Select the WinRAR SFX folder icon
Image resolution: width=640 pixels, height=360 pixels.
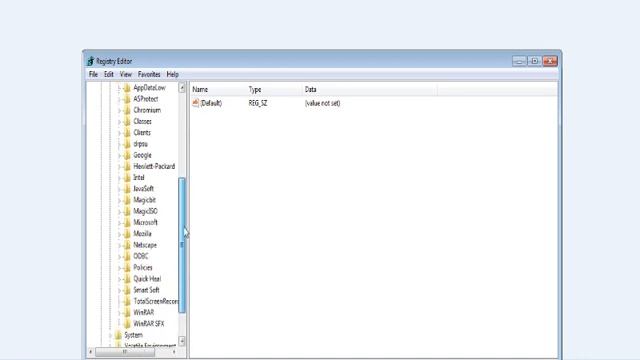tap(127, 324)
